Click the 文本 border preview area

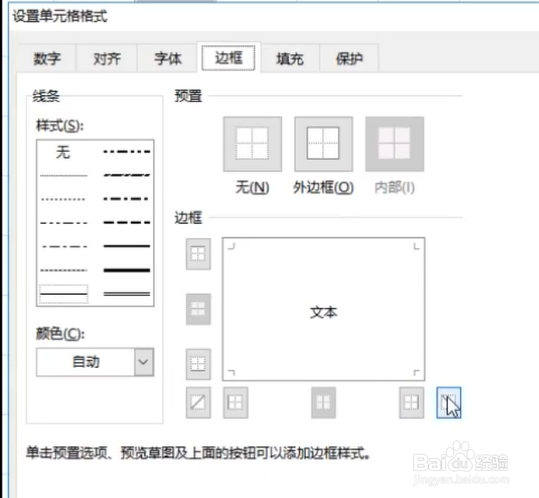tap(323, 309)
